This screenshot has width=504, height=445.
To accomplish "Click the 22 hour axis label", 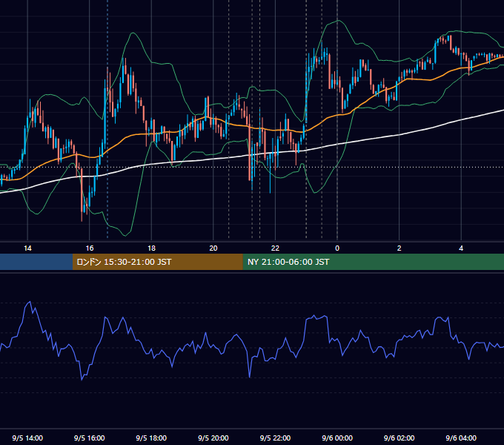I will 275,248.
